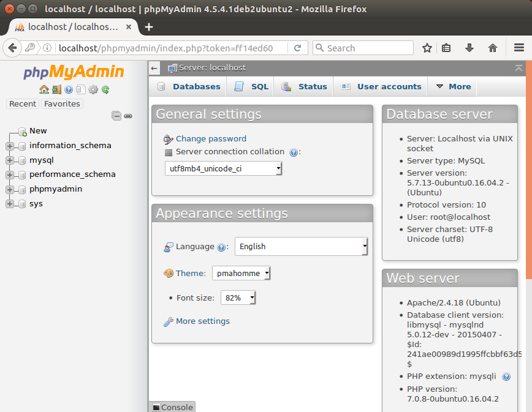This screenshot has height=412, width=532.
Task: Reload page with Firefox refresh icon
Action: [x=297, y=48]
